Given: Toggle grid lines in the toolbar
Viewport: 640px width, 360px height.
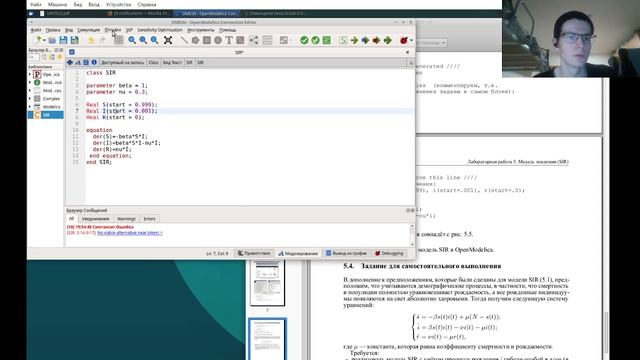Looking at the screenshot, I should [118, 40].
